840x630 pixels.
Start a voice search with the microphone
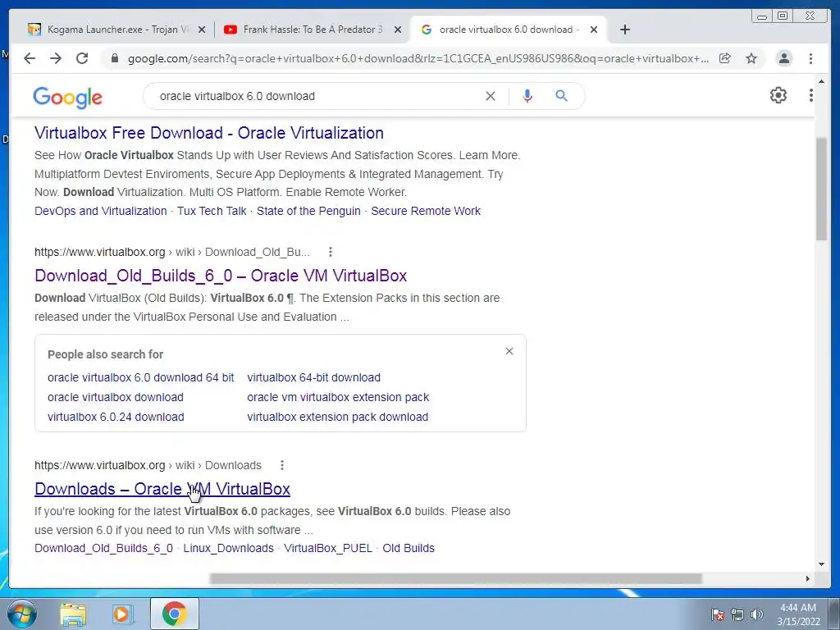point(527,96)
